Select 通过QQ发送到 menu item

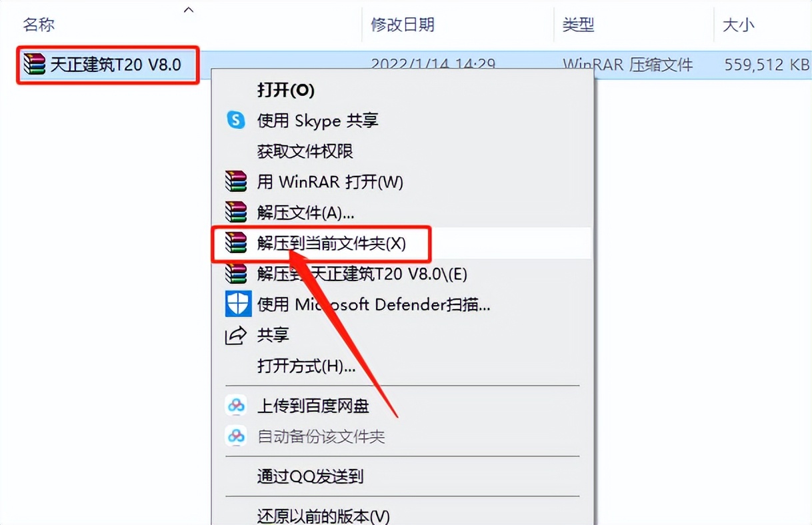tap(310, 476)
